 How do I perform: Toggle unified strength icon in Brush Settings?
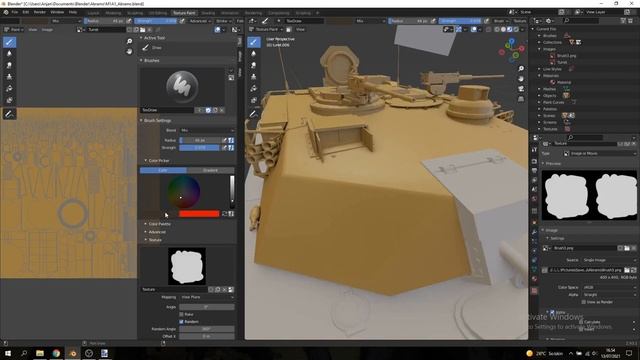point(231,148)
